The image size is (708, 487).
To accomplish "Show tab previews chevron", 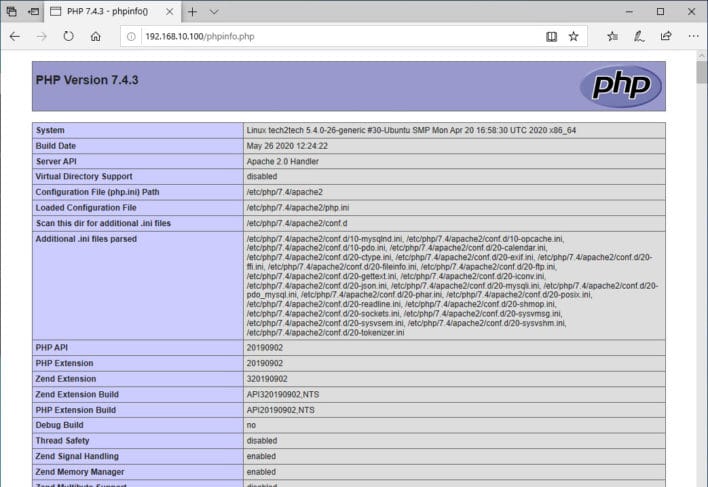I will pyautogui.click(x=214, y=12).
